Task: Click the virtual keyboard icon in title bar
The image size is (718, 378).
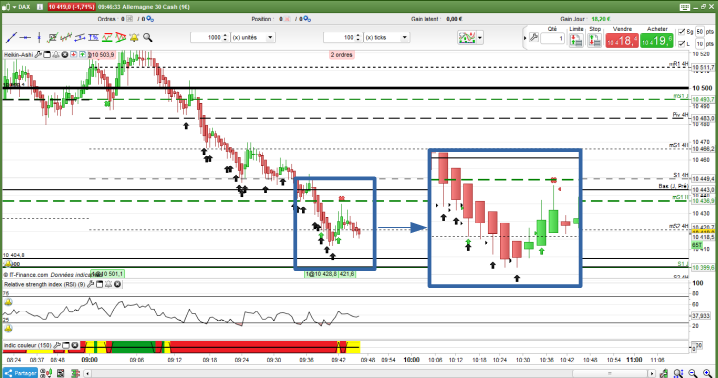Action: click(685, 7)
